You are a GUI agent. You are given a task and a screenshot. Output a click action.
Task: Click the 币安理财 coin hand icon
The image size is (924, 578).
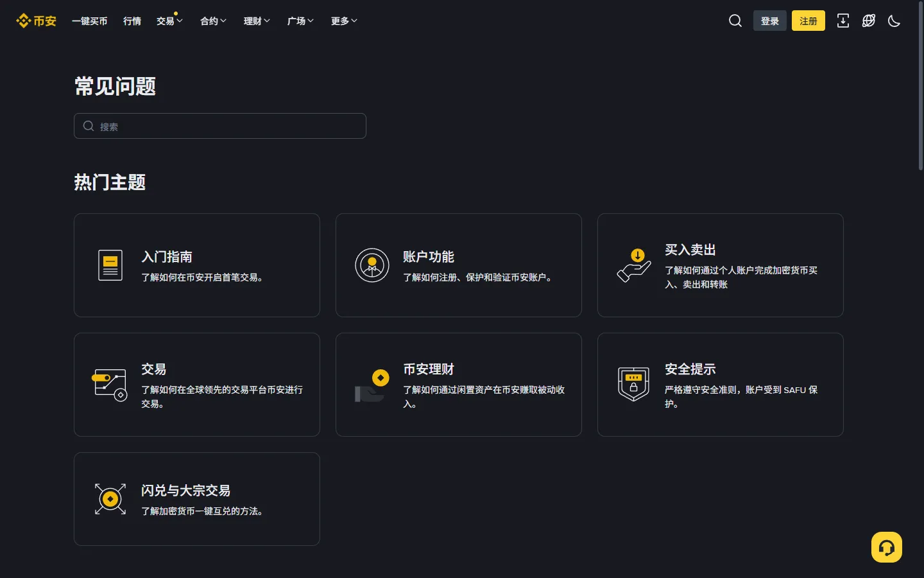pyautogui.click(x=372, y=385)
